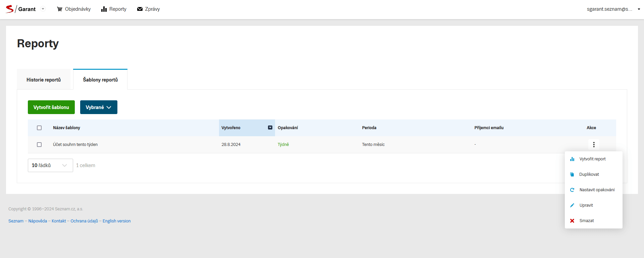This screenshot has width=644, height=258.
Task: Toggle the select-all checkbox in table header
Action: click(x=39, y=128)
